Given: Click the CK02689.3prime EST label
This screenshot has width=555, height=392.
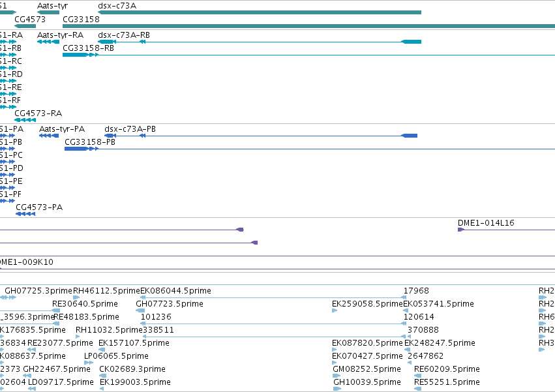Looking at the screenshot, I should click(x=132, y=369).
